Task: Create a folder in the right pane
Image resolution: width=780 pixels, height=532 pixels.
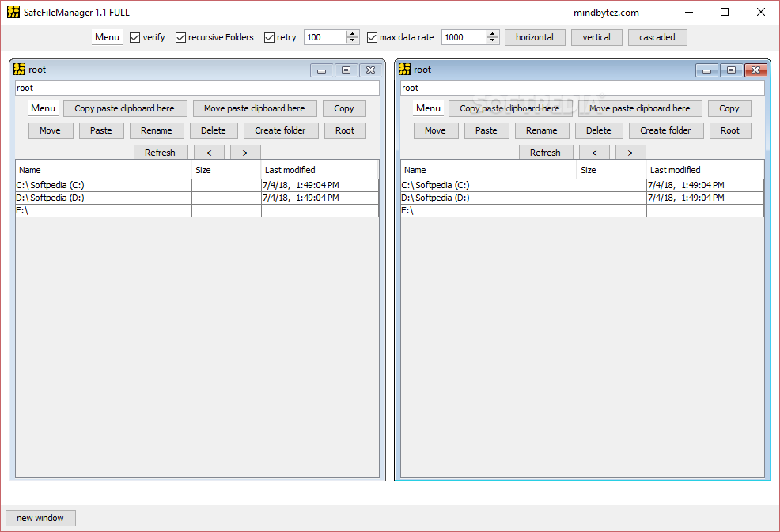Action: 666,130
